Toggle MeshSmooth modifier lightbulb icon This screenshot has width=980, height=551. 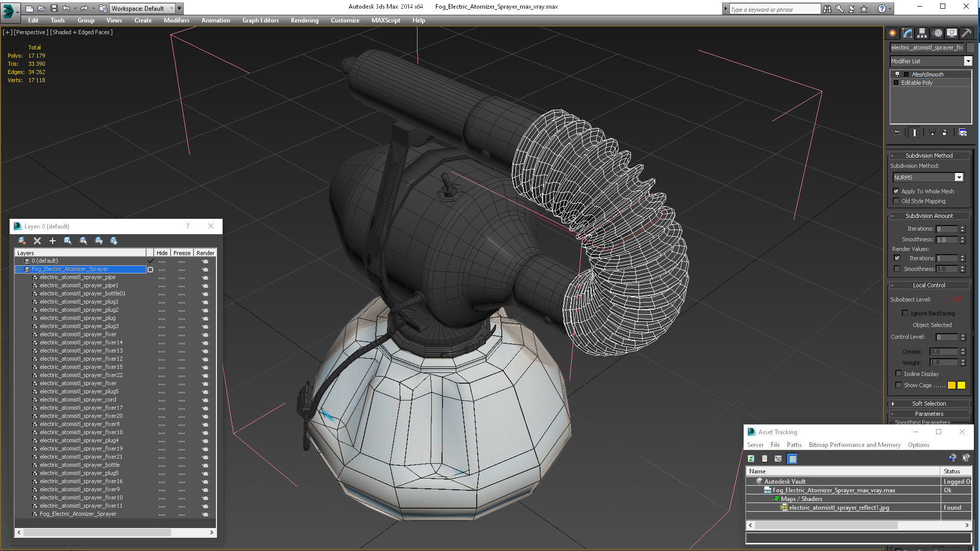(897, 74)
